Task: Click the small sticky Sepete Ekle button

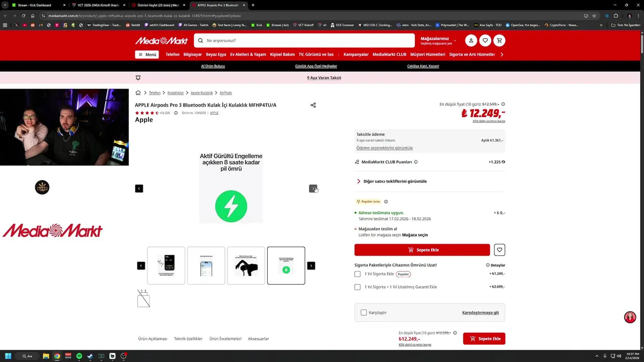Action: (x=484, y=339)
